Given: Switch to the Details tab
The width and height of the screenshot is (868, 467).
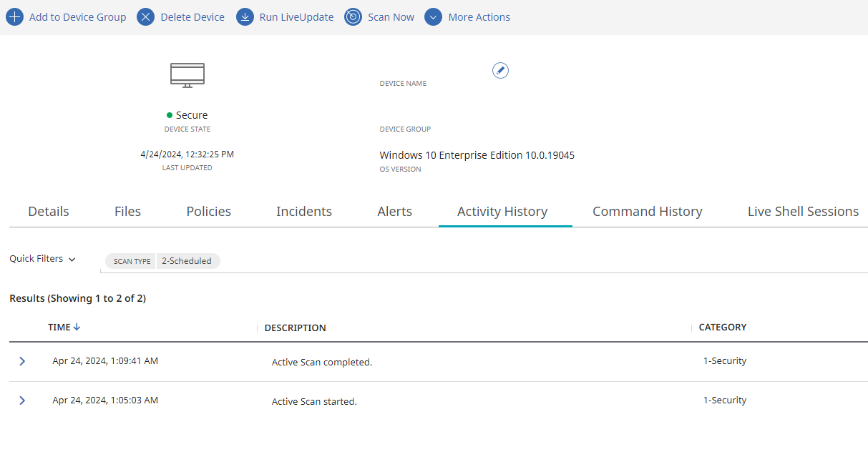Looking at the screenshot, I should tap(49, 212).
